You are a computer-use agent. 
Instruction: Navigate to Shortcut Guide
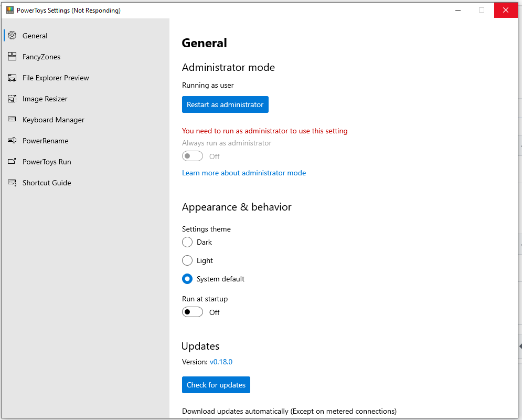tap(85, 183)
